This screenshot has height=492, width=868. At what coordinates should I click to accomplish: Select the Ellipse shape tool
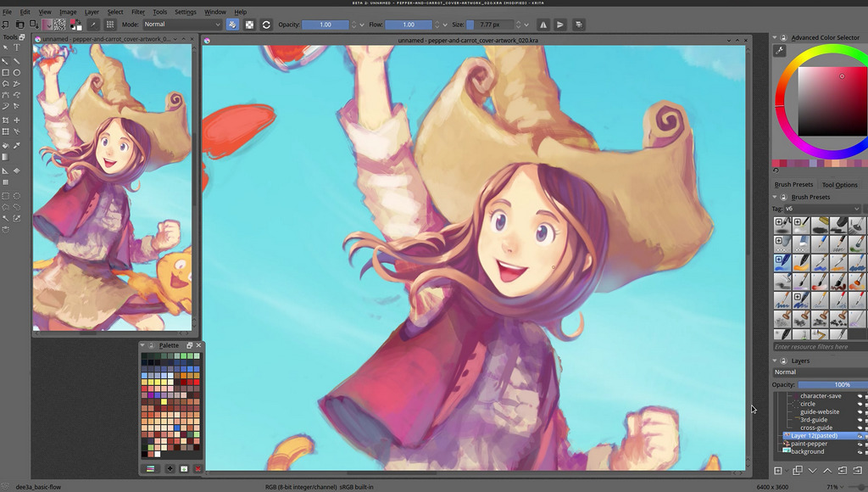tap(17, 73)
